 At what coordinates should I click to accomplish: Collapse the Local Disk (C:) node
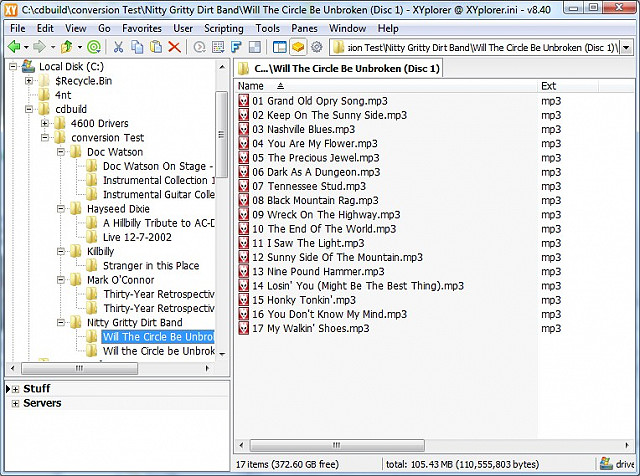13,66
